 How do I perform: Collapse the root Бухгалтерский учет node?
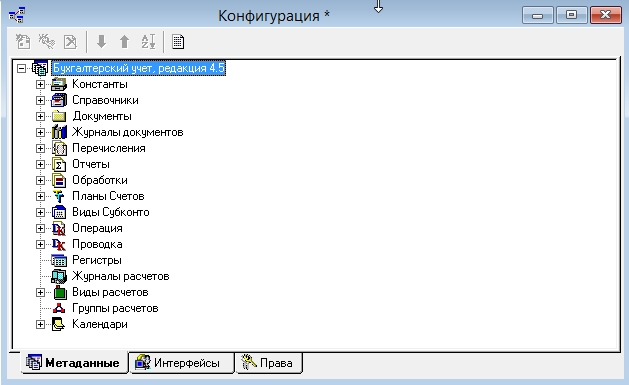21,69
